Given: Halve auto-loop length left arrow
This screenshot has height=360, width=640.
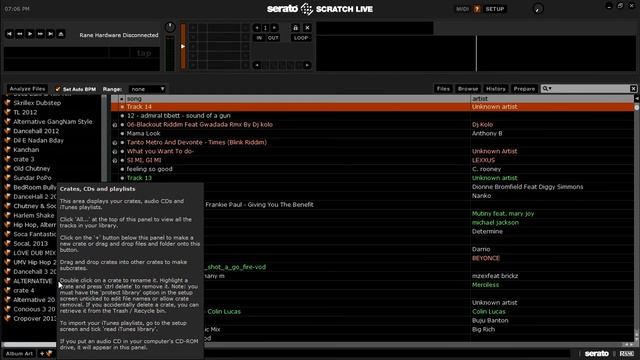Looking at the screenshot, I should (257, 65).
